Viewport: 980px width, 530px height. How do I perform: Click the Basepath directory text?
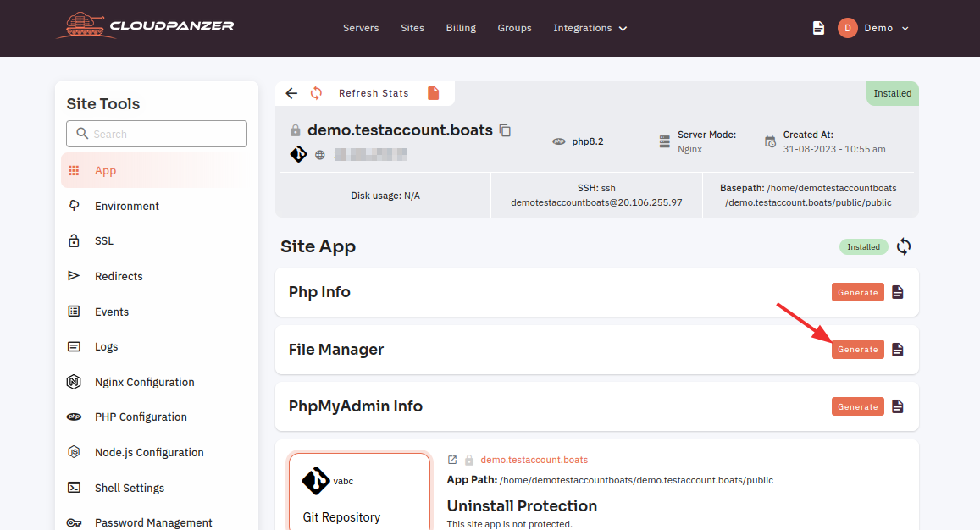[808, 195]
